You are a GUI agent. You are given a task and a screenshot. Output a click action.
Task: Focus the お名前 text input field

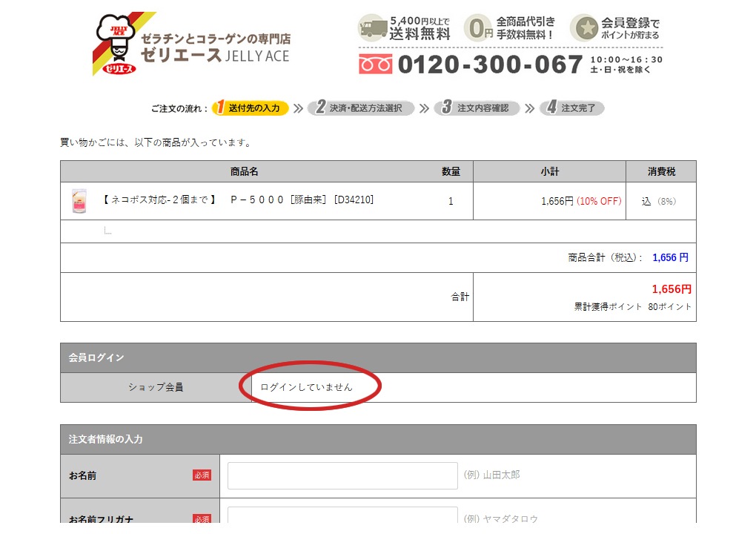pos(342,475)
